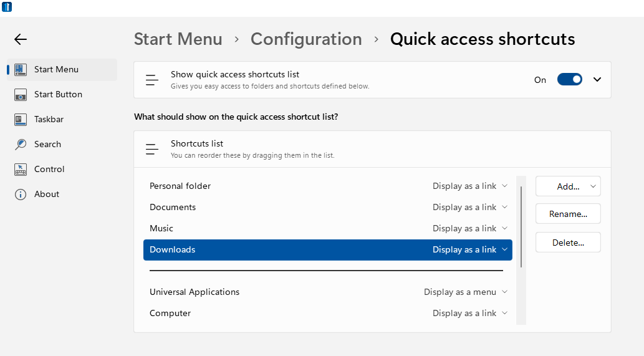Image resolution: width=644 pixels, height=356 pixels.
Task: Expand the Show quick access shortcuts chevron
Action: coord(597,80)
